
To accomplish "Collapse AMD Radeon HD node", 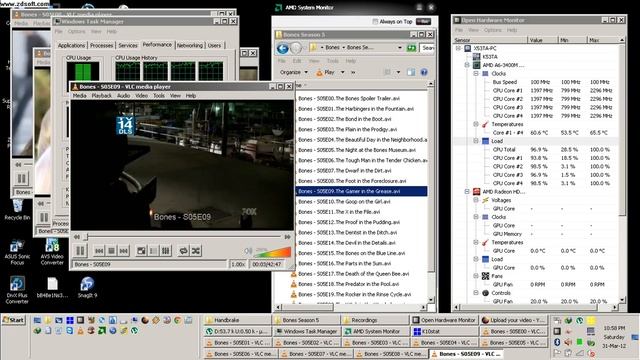I will tap(467, 191).
